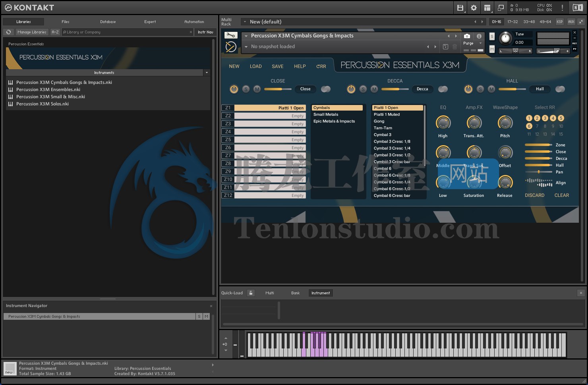Click Manage Libraries button
Screen dimensions: 588x385
[32, 32]
